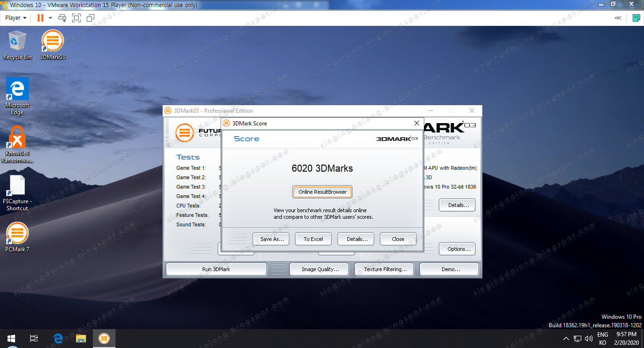Pause the virtual machine in VMware toolbar
The height and width of the screenshot is (348, 644).
(x=40, y=18)
